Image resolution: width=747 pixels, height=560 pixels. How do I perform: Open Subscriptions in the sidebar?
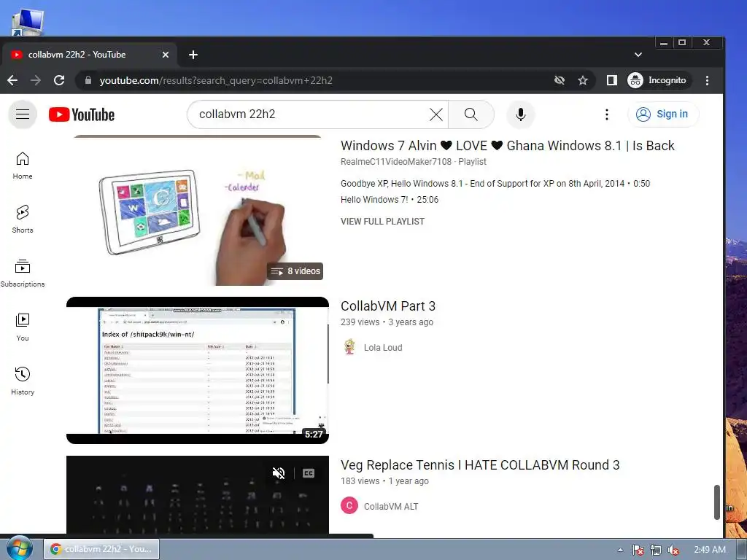(23, 273)
